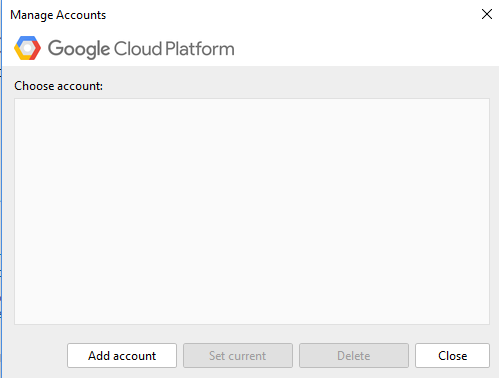Focus the Choose account list area

tap(252, 211)
